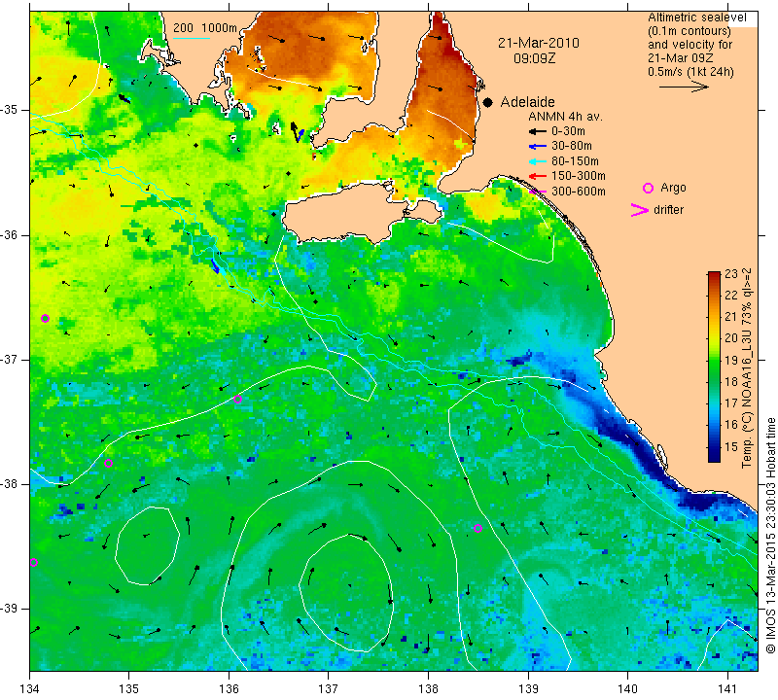Click the 134 longitude axis label
This screenshot has width=778, height=700.
[30, 689]
